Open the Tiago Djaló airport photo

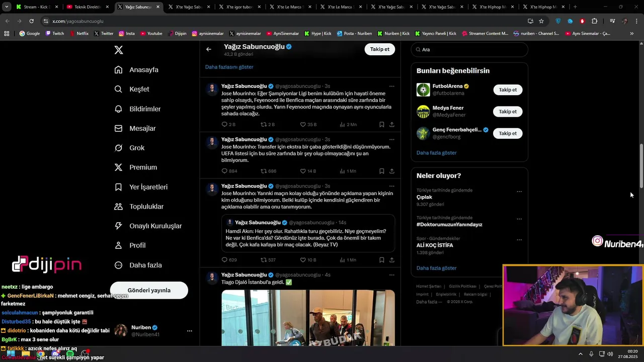point(308,318)
